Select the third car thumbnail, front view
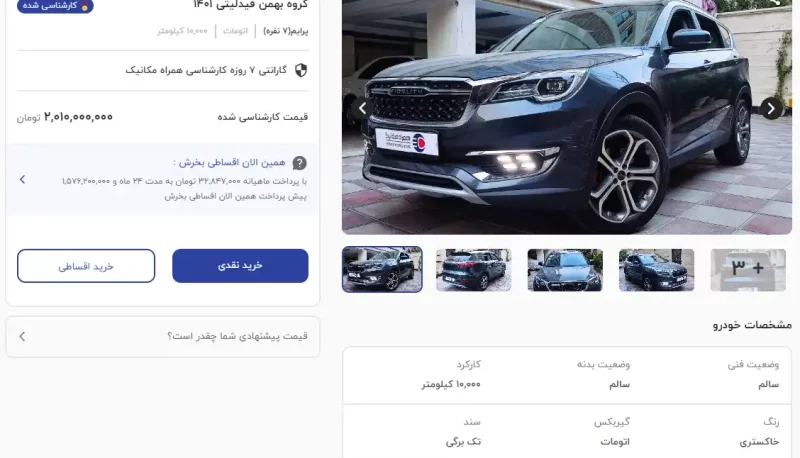 (565, 270)
